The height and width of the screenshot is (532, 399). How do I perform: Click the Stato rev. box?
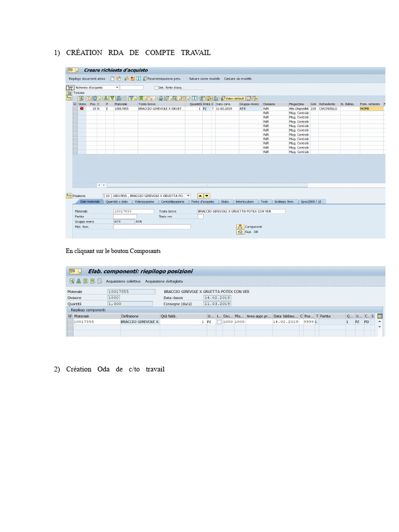201,217
